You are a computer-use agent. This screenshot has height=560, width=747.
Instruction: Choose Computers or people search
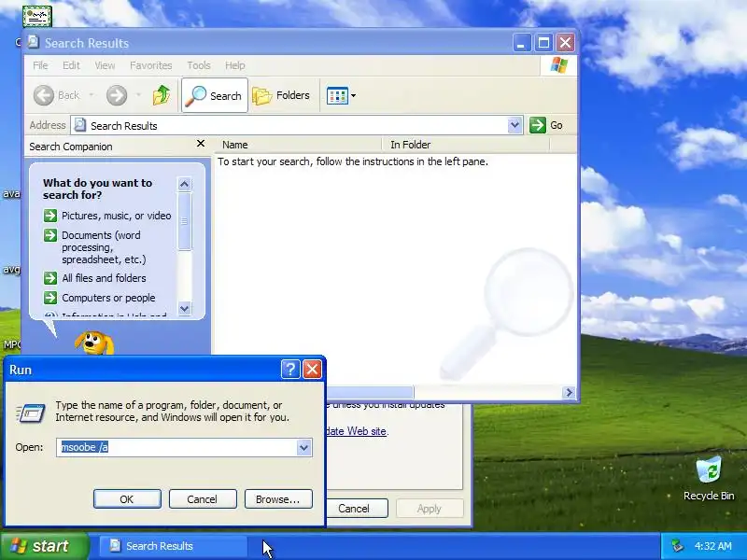pyautogui.click(x=108, y=298)
